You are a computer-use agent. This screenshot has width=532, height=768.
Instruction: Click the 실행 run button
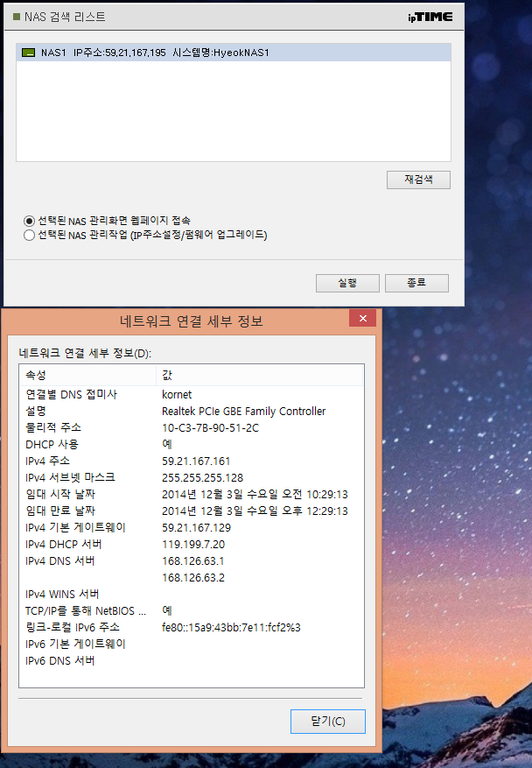tap(347, 283)
